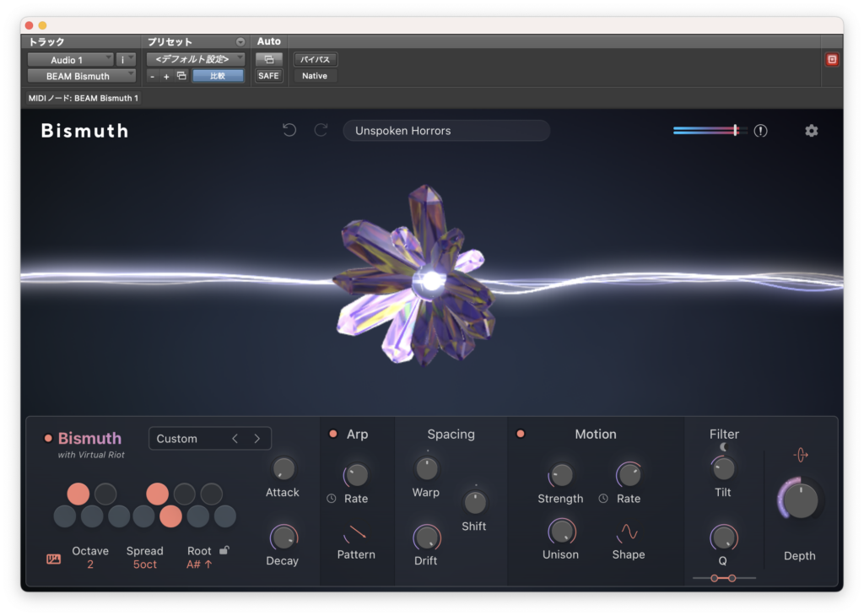Toggle the Bismuth power dot

click(48, 438)
